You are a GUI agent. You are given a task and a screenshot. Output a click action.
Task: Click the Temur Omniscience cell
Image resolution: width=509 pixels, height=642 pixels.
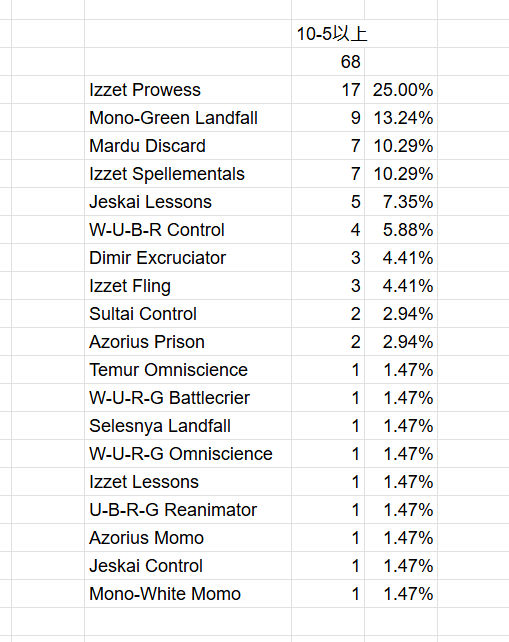(188, 370)
